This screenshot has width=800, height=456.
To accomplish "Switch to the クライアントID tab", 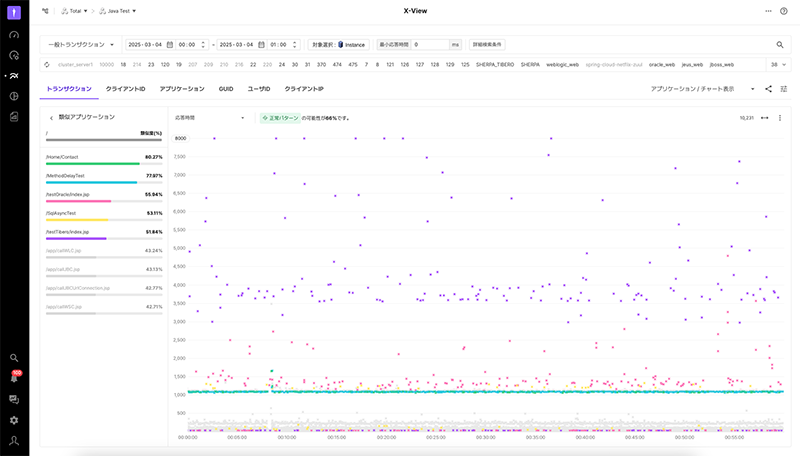I will pos(126,89).
